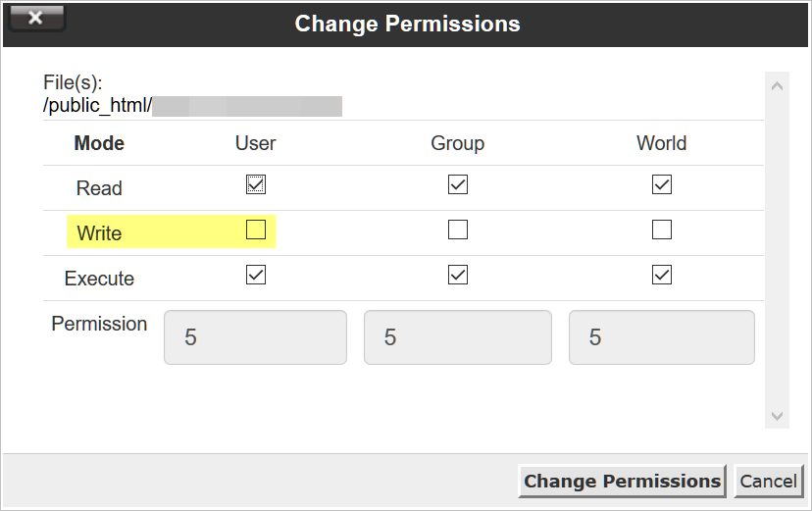Cancel the permissions dialog
Image resolution: width=812 pixels, height=511 pixels.
pyautogui.click(x=768, y=481)
